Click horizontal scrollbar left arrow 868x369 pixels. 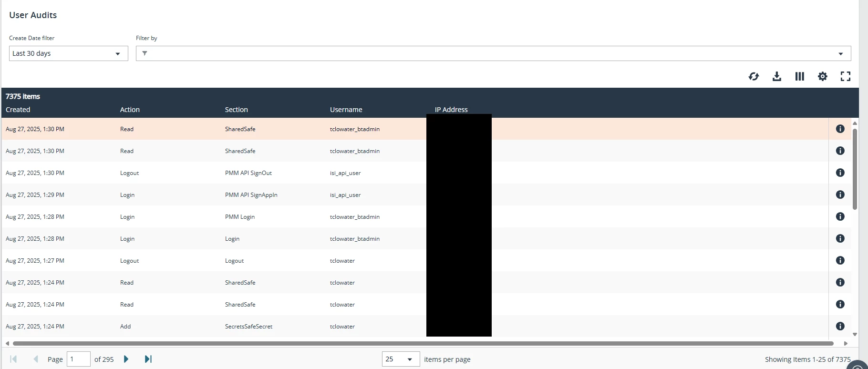click(7, 343)
